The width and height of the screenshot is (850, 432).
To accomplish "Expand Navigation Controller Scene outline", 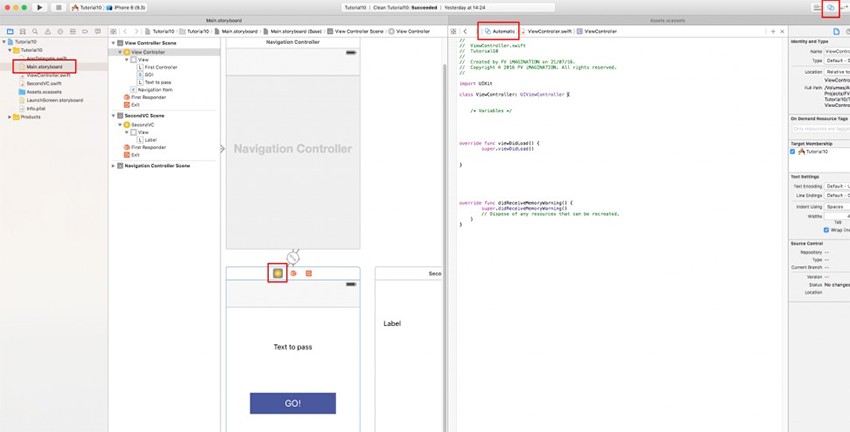I will tap(114, 166).
